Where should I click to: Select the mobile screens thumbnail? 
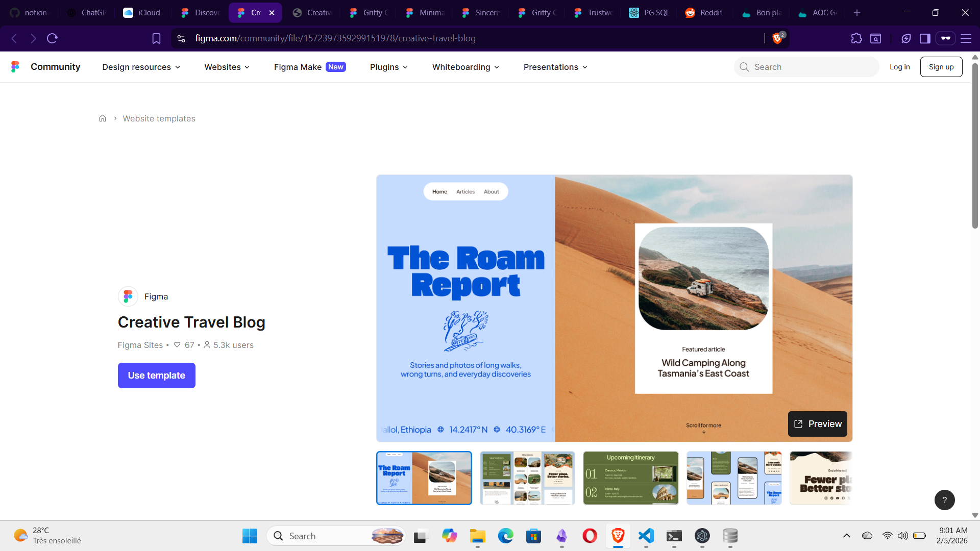[x=734, y=478]
